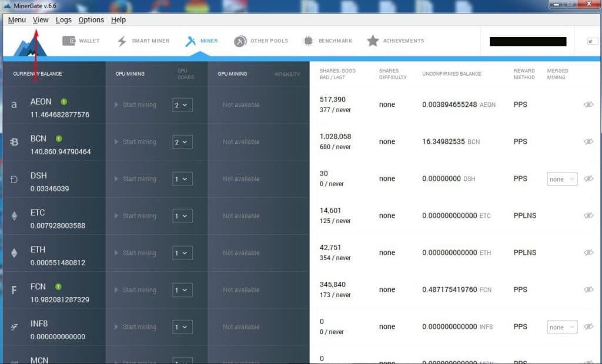The height and width of the screenshot is (364, 602).
Task: Open BCN CPU cores dropdown
Action: click(182, 142)
